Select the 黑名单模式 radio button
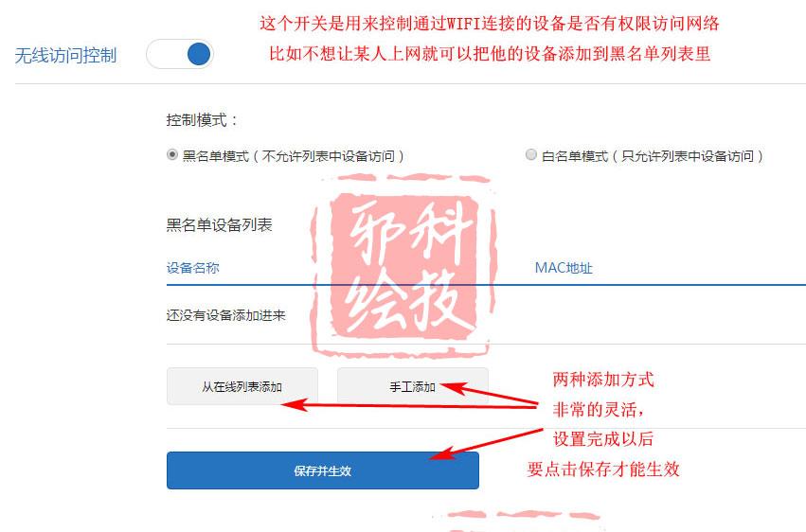 click(172, 154)
